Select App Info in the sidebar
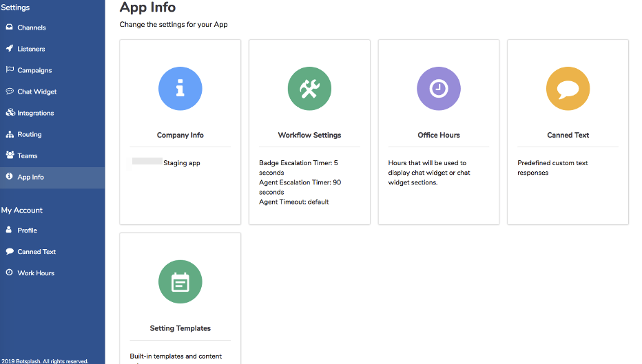The width and height of the screenshot is (642, 364). [31, 177]
